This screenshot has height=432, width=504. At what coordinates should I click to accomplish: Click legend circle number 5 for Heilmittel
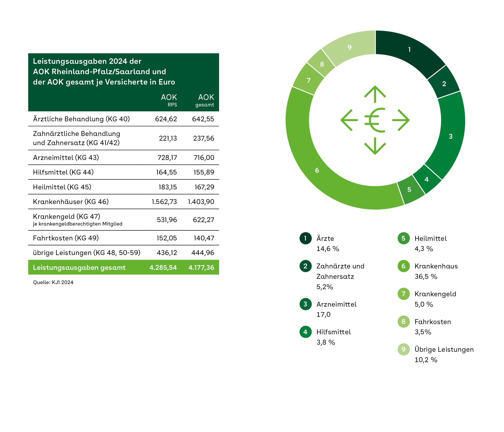pyautogui.click(x=404, y=238)
